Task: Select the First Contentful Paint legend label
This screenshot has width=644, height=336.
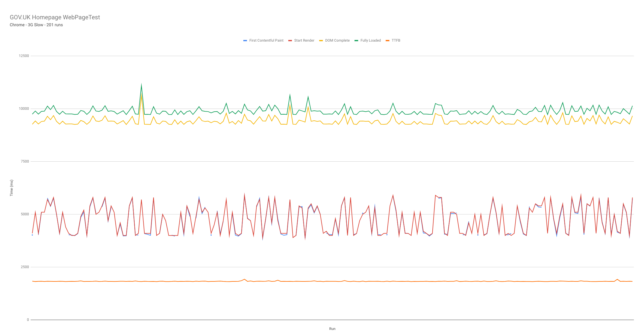Action: 266,40
